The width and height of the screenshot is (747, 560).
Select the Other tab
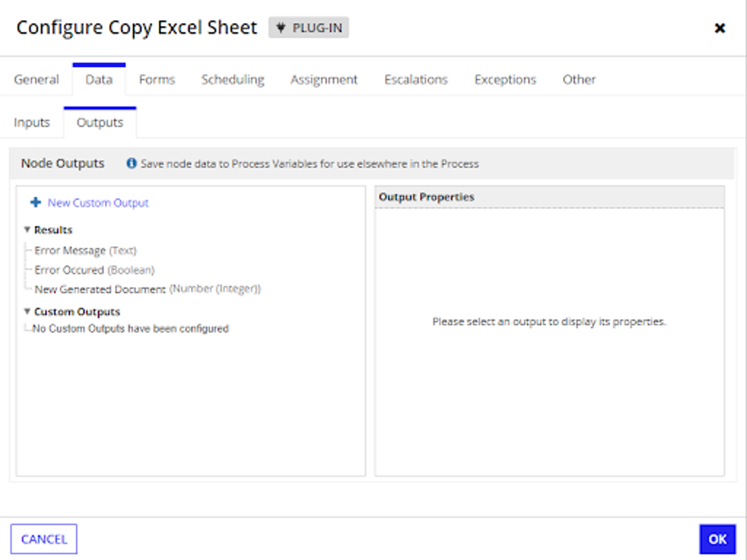tap(579, 80)
